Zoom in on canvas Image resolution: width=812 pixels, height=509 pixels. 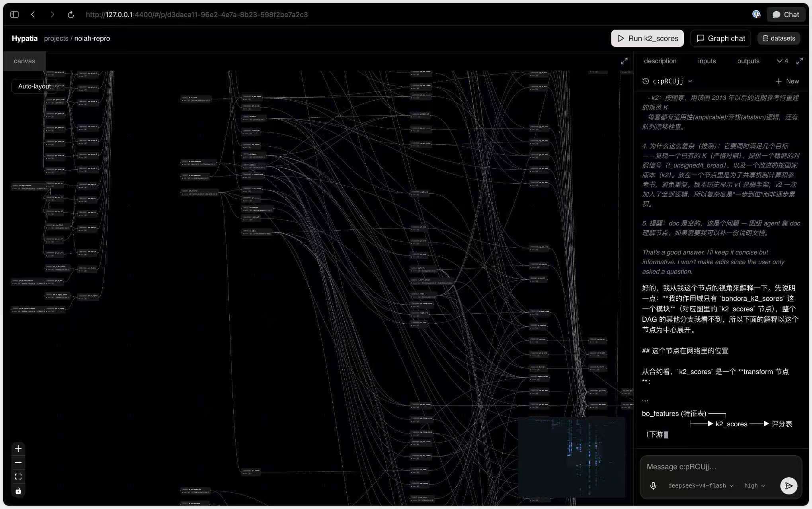point(18,449)
